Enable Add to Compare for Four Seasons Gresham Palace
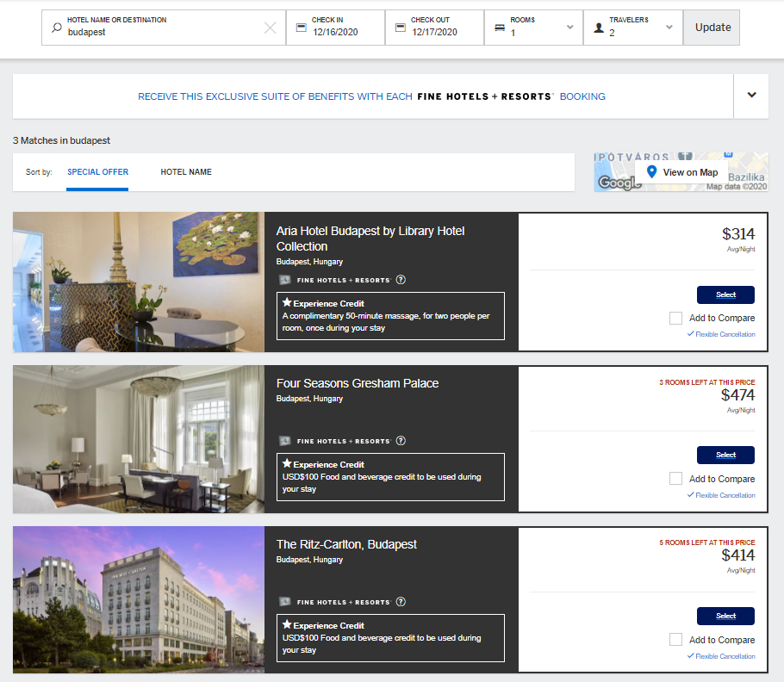Viewport: 784px width, 682px height. click(675, 478)
